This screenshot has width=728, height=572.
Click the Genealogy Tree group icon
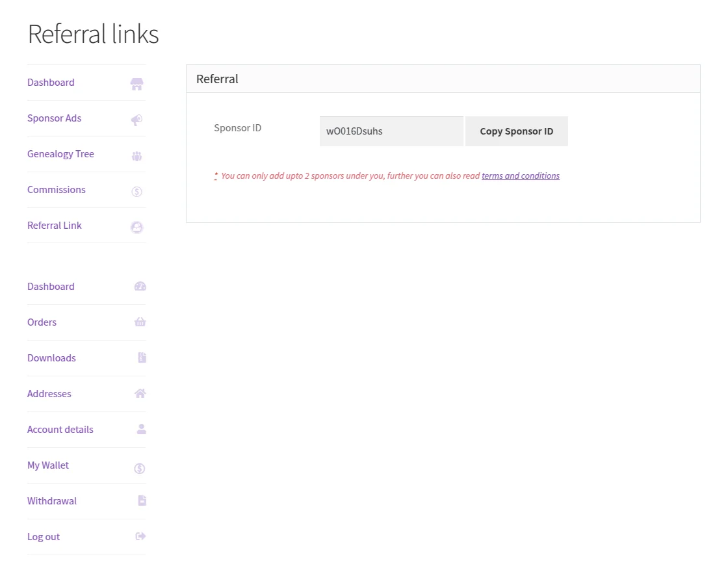136,155
